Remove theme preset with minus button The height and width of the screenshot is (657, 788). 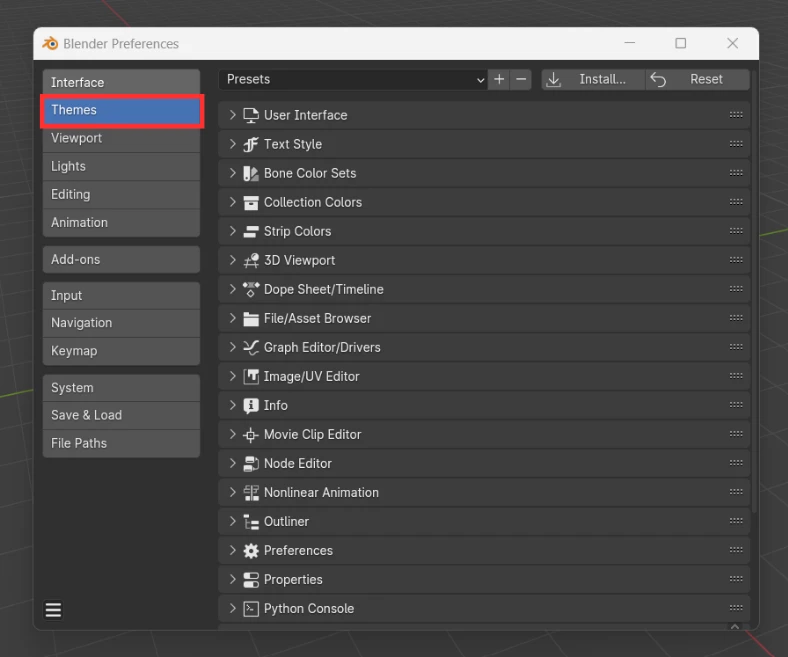521,79
